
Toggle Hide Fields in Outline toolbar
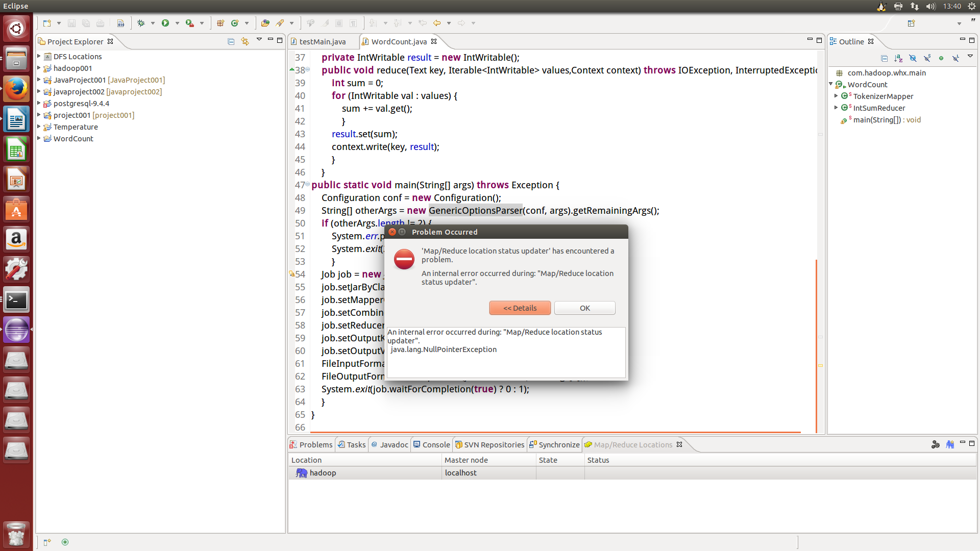[913, 58]
